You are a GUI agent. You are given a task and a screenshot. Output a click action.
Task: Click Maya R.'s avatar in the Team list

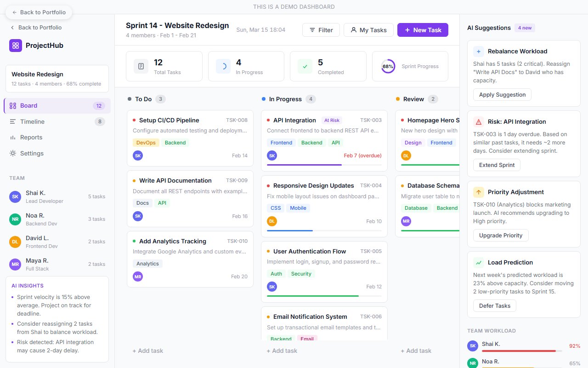click(16, 264)
